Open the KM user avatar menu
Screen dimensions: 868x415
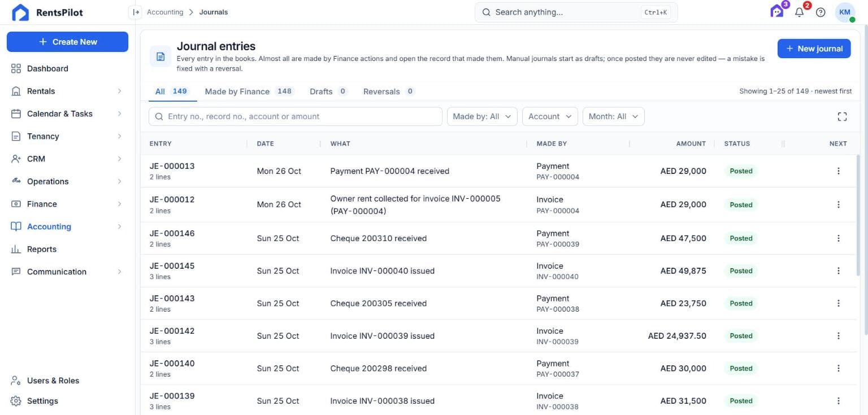pyautogui.click(x=845, y=12)
